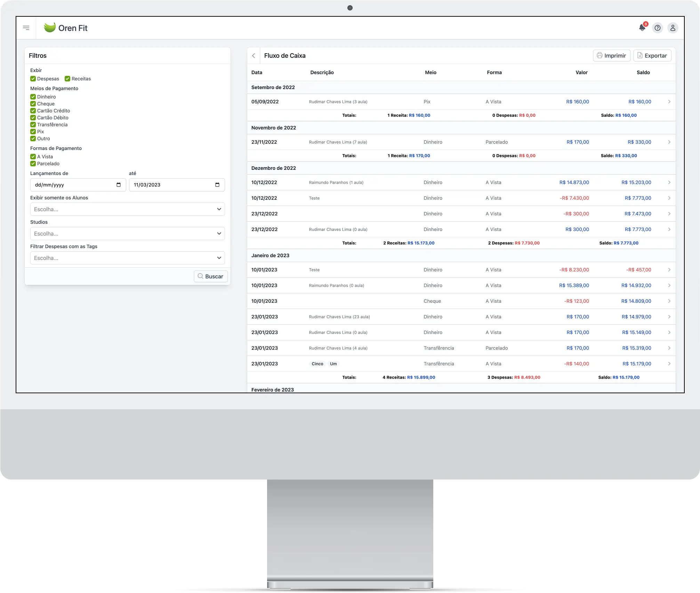This screenshot has width=700, height=593.
Task: Open the Studios dropdown
Action: point(128,234)
